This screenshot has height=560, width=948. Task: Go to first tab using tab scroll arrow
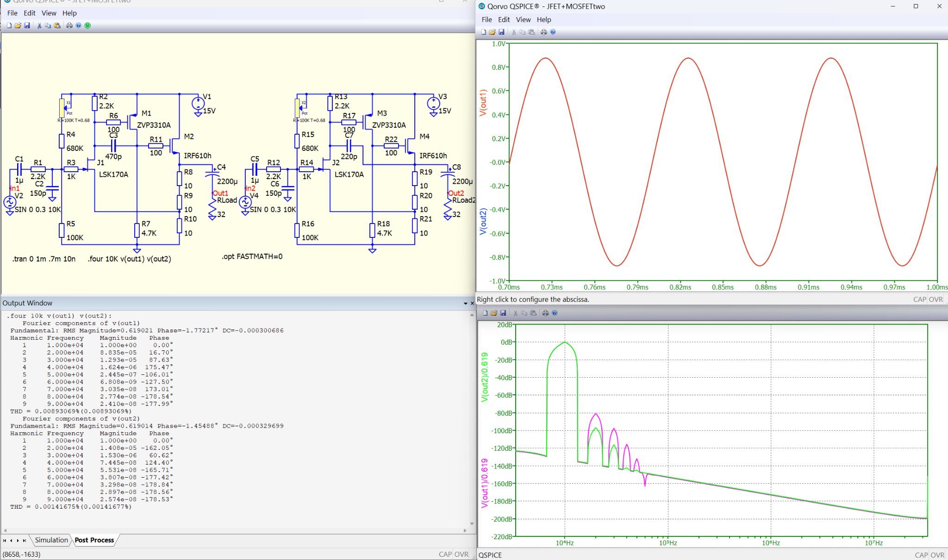point(5,540)
